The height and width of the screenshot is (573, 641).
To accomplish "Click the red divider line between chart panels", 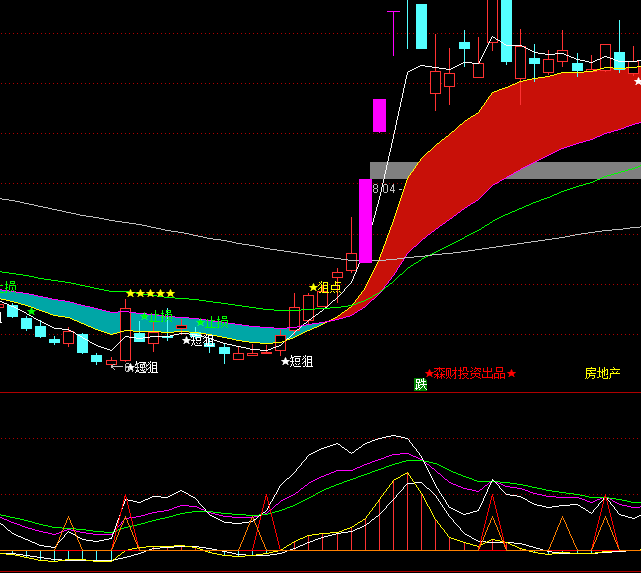I will (x=320, y=393).
